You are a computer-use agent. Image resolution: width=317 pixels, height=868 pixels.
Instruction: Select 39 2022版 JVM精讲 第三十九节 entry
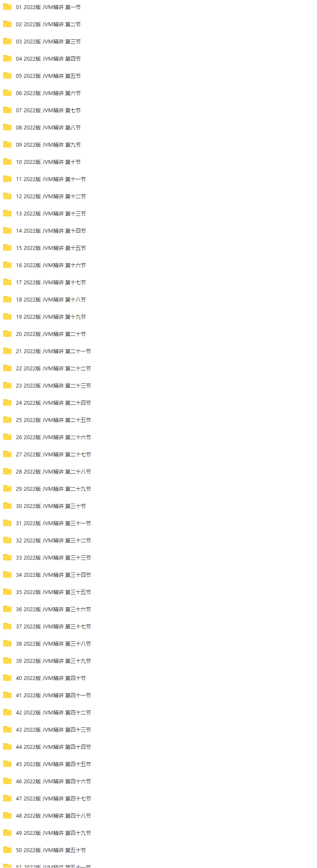(53, 661)
